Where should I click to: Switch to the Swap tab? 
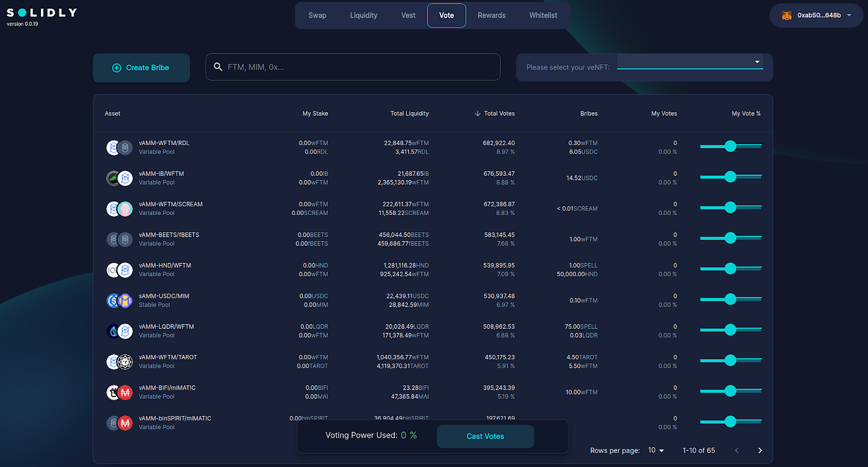317,15
